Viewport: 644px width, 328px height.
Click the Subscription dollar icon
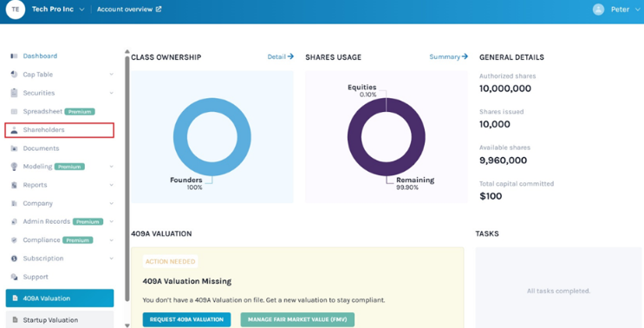click(14, 259)
